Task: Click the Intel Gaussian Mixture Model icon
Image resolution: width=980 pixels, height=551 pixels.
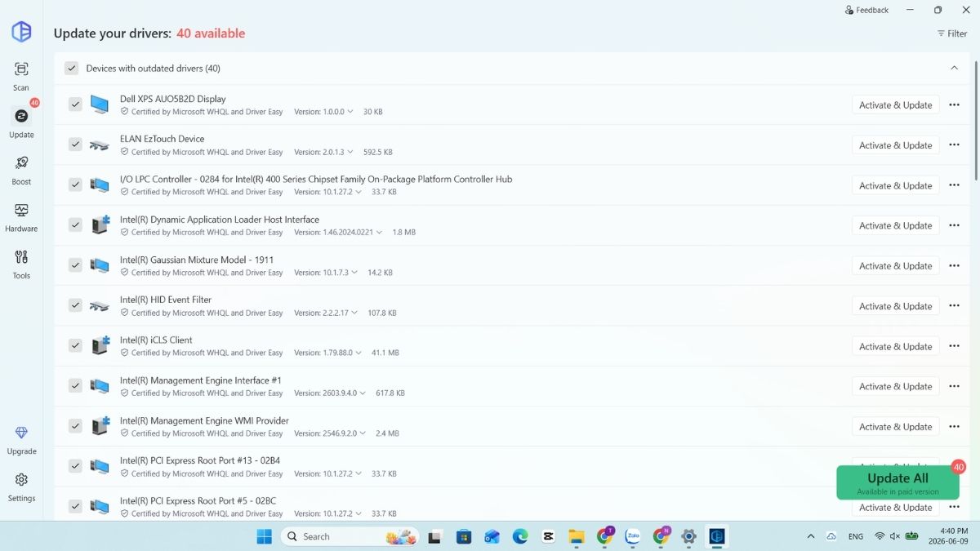Action: (x=100, y=265)
